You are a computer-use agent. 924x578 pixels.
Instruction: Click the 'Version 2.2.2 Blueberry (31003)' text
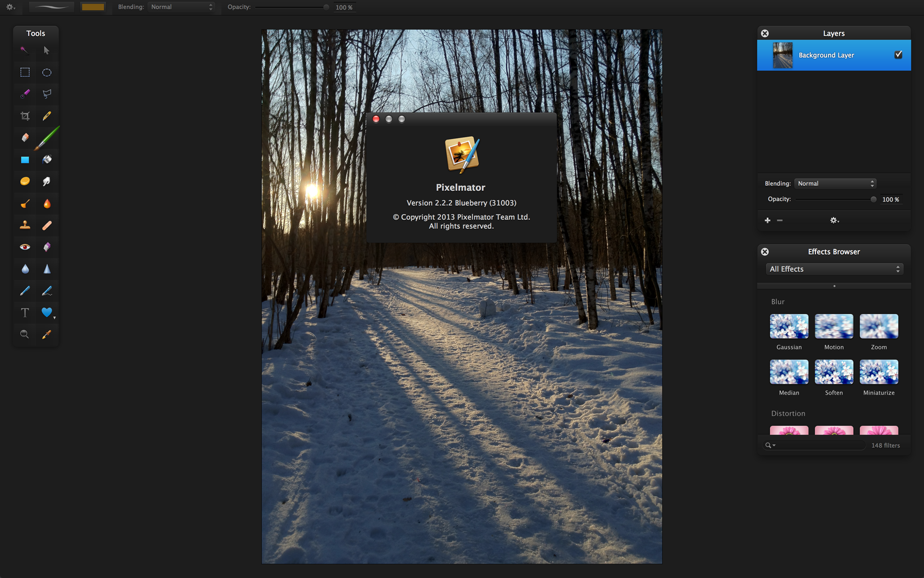point(461,203)
